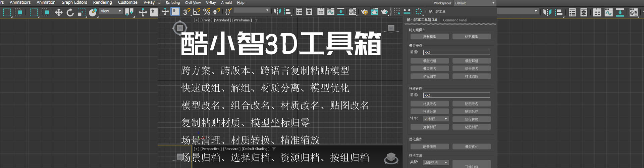644x168 pixels.
Task: Open the View reference coordinate dropdown
Action: [x=111, y=11]
